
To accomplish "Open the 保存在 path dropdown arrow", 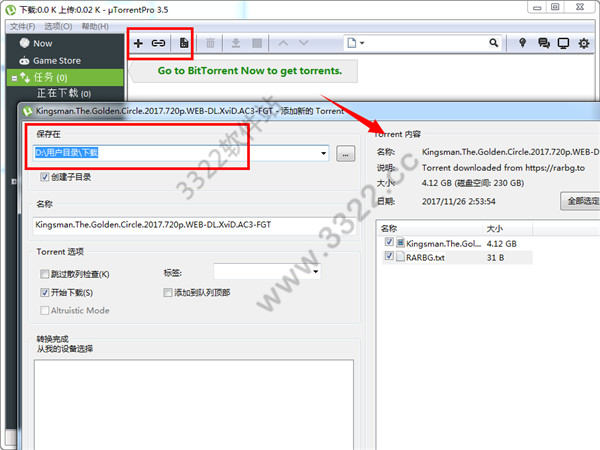I will tap(323, 153).
